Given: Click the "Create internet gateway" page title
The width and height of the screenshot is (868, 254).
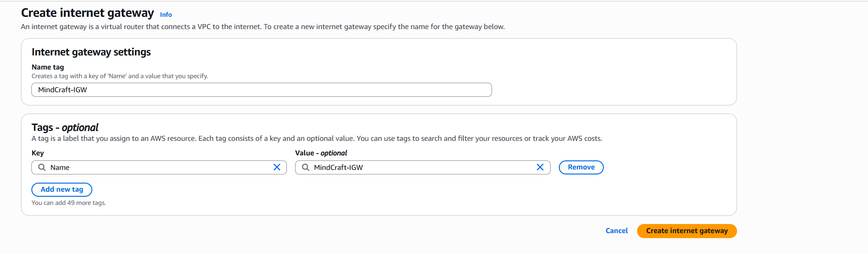Looking at the screenshot, I should point(87,13).
